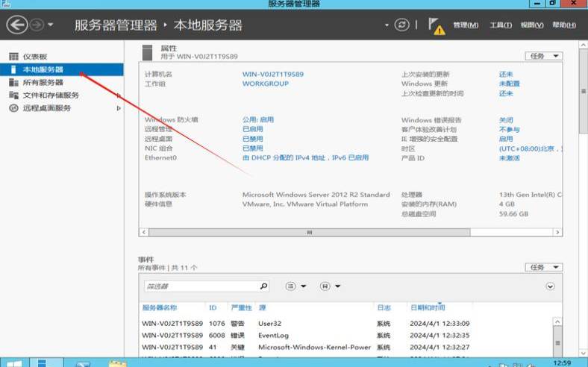Click the taskbar clock 12:59
The height and width of the screenshot is (367, 588).
pyautogui.click(x=562, y=363)
